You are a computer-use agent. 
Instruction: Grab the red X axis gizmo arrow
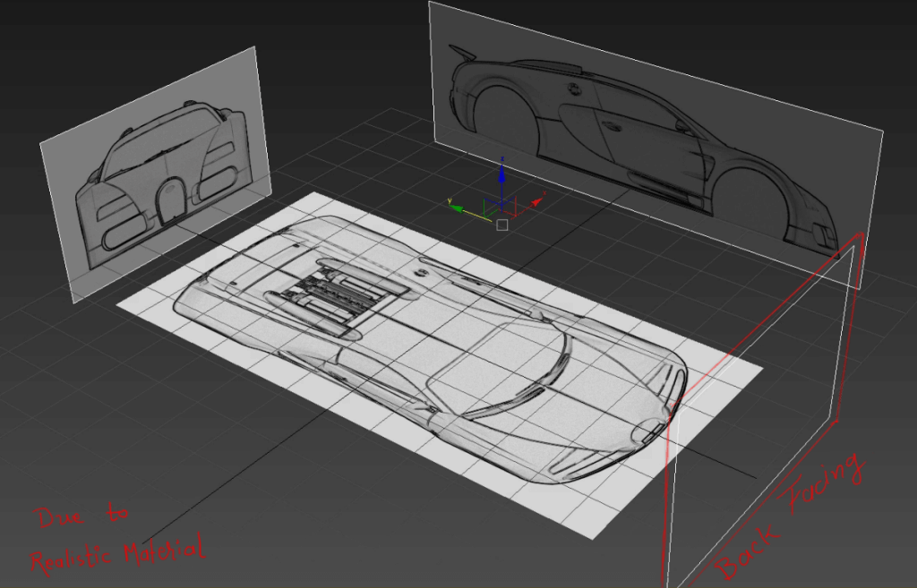pos(536,201)
